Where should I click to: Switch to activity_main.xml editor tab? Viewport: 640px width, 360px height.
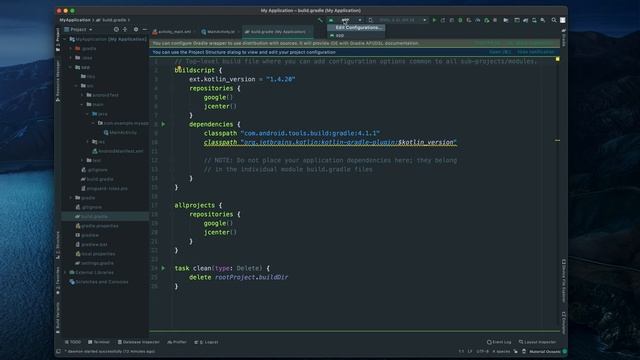click(x=172, y=32)
